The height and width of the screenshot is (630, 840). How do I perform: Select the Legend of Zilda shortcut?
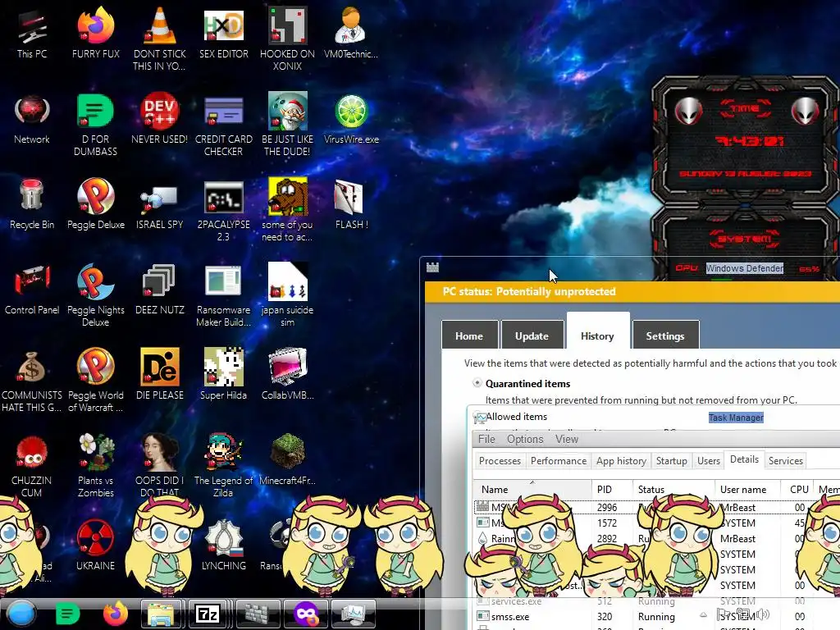tap(223, 465)
